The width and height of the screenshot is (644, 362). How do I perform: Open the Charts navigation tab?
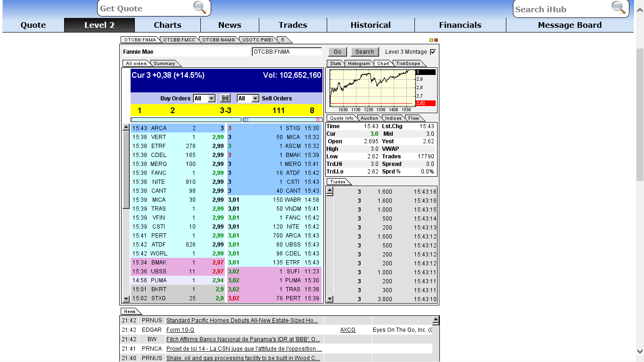(167, 25)
